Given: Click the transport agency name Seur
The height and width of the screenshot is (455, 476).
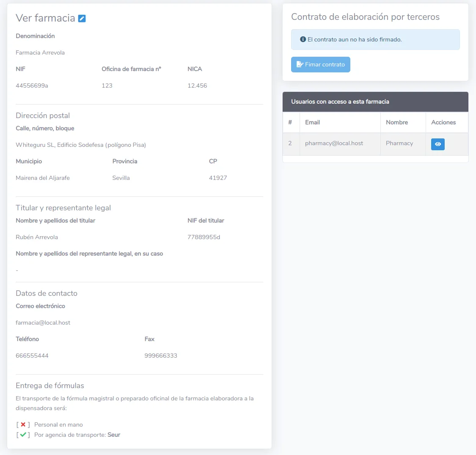Looking at the screenshot, I should [x=114, y=435].
